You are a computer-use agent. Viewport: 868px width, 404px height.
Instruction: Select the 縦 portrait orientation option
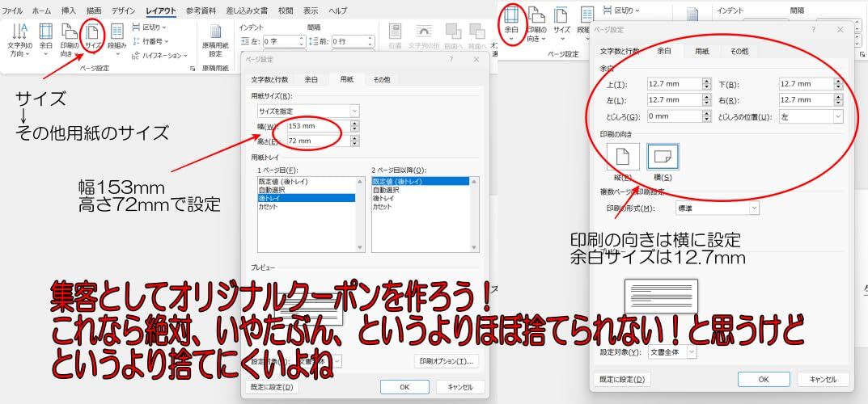tap(623, 162)
